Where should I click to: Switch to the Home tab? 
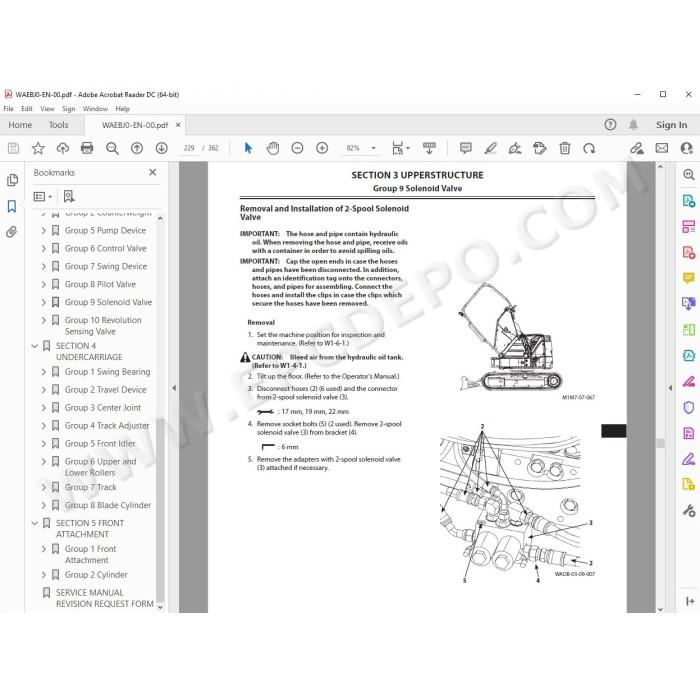(20, 125)
